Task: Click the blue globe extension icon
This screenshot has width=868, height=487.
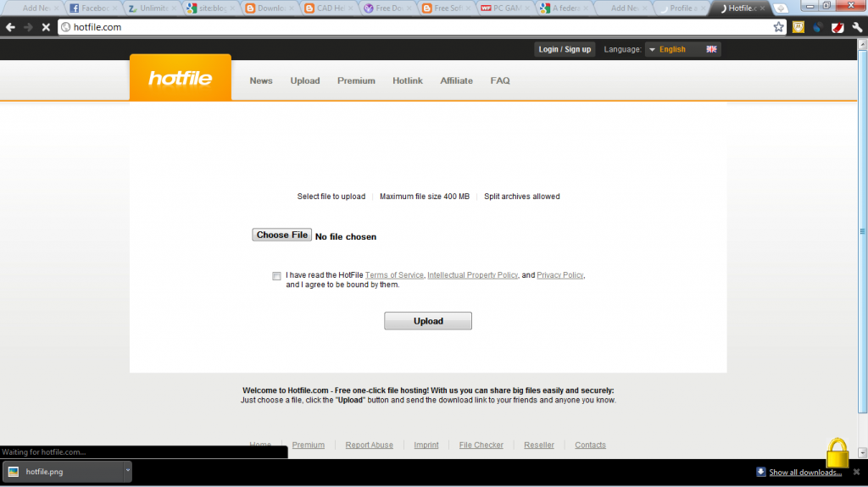Action: (818, 27)
